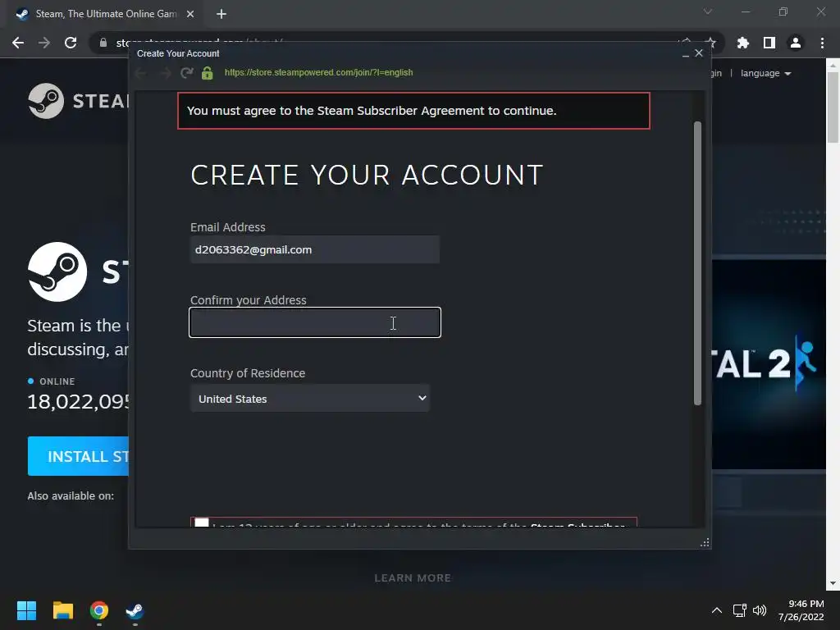
Task: Click the Steam logo in page header
Action: click(x=78, y=101)
